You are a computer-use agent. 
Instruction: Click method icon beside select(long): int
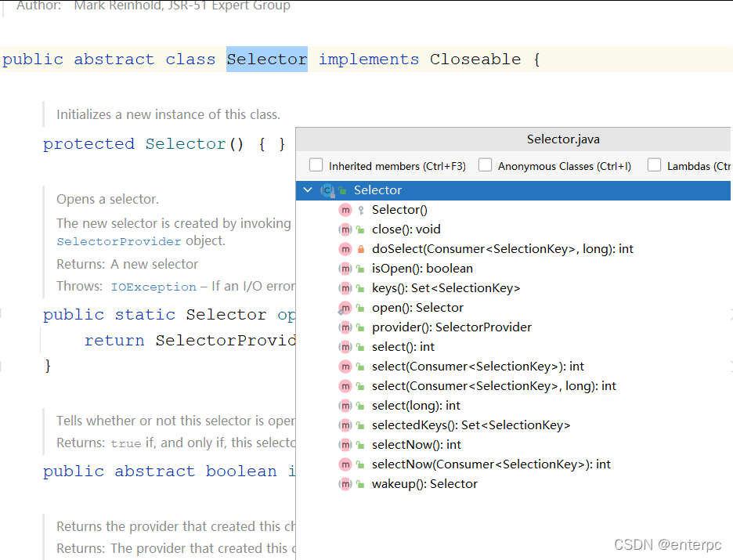point(345,406)
